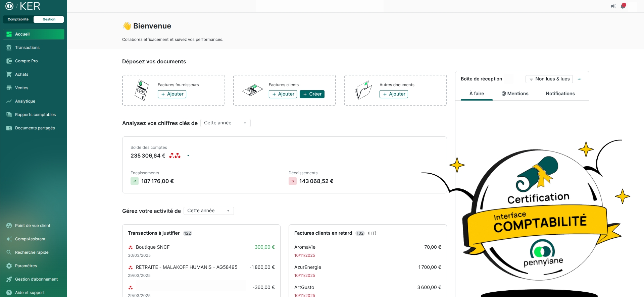This screenshot has width=644, height=297.
Task: Expand the activity 'Cette année' period dropdown
Action: (x=208, y=211)
